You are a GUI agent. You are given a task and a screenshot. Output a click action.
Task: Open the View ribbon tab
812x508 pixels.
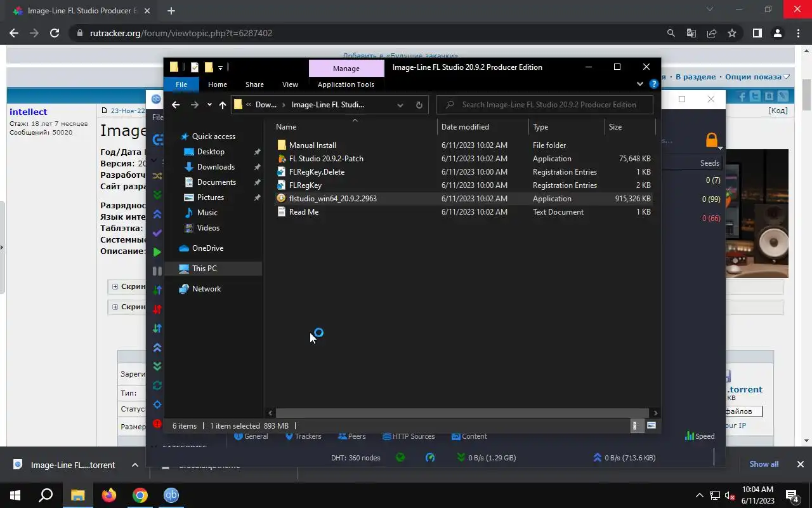click(x=290, y=84)
